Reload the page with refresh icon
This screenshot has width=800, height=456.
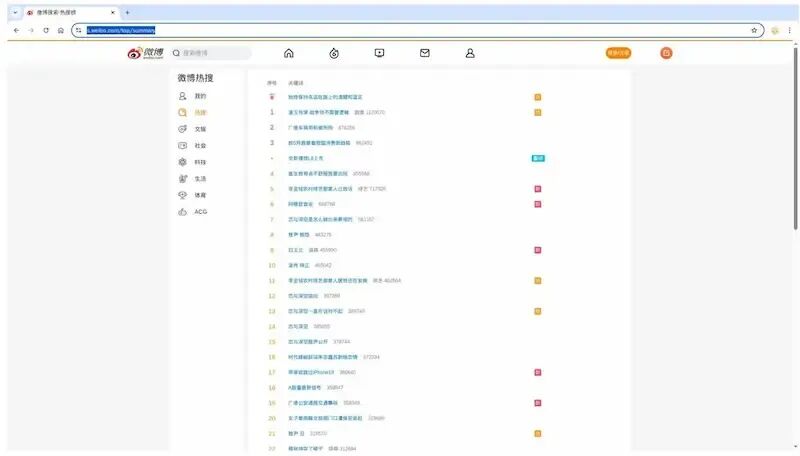point(46,31)
